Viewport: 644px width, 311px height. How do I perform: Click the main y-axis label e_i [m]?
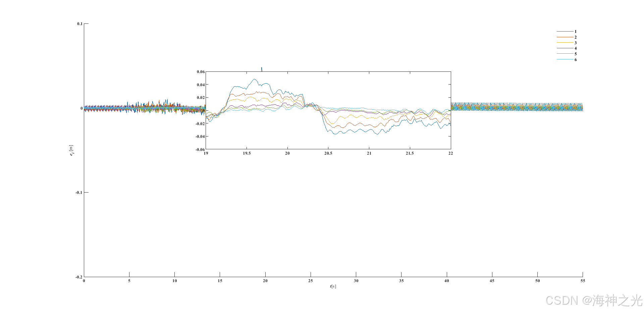coord(71,150)
